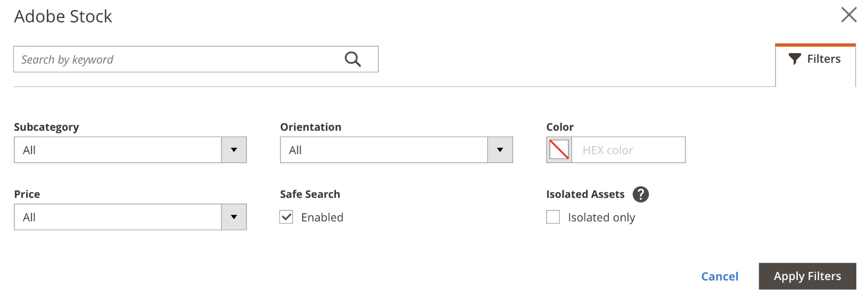Click the Cancel link
Screen dimensions: 868x304
click(x=719, y=276)
